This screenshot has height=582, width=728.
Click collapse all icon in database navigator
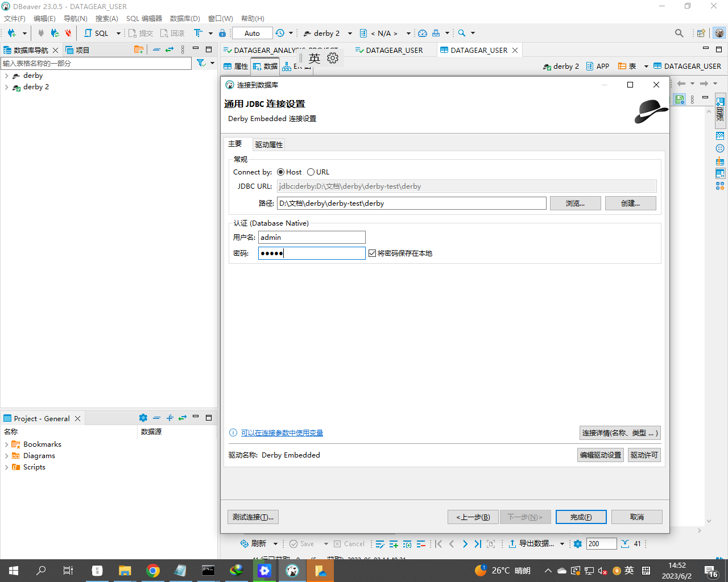[x=156, y=49]
